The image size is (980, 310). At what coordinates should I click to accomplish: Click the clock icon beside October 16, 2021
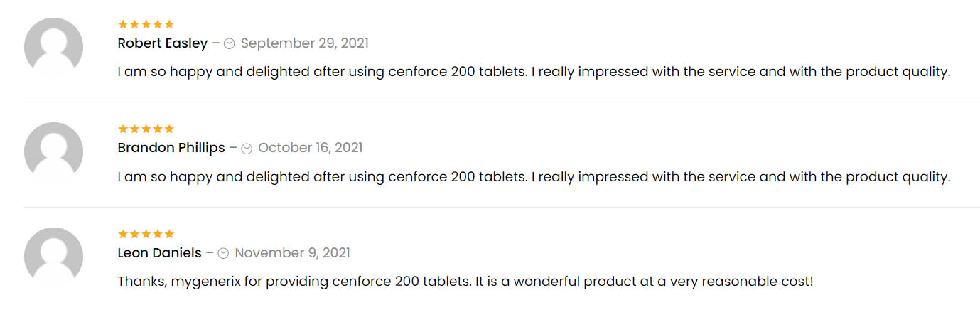coord(247,149)
